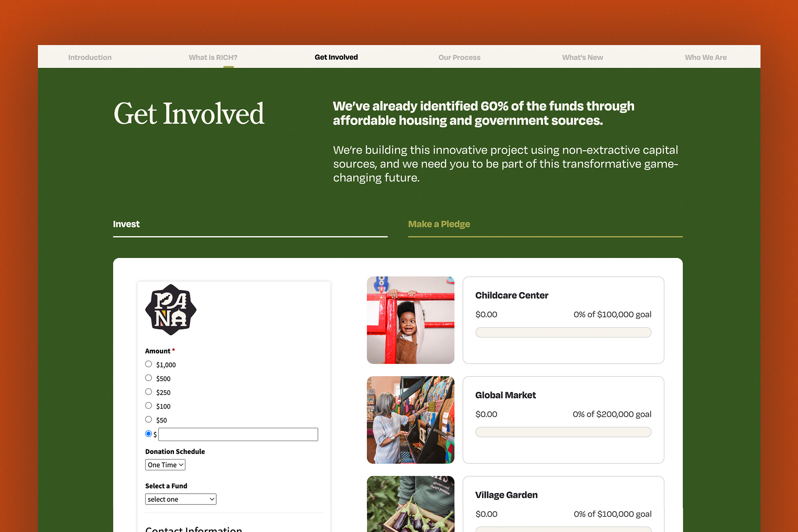
Task: Select the $250 amount radio button
Action: point(148,392)
